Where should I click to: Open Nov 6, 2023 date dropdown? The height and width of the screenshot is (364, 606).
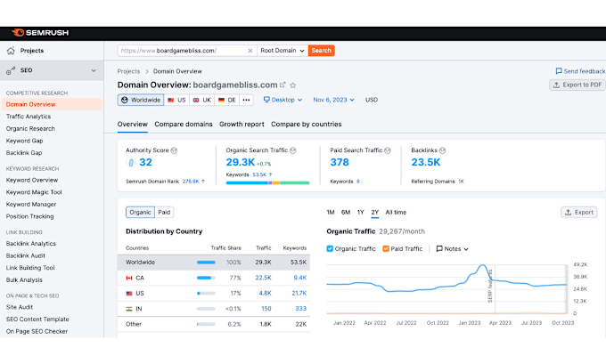pos(333,100)
